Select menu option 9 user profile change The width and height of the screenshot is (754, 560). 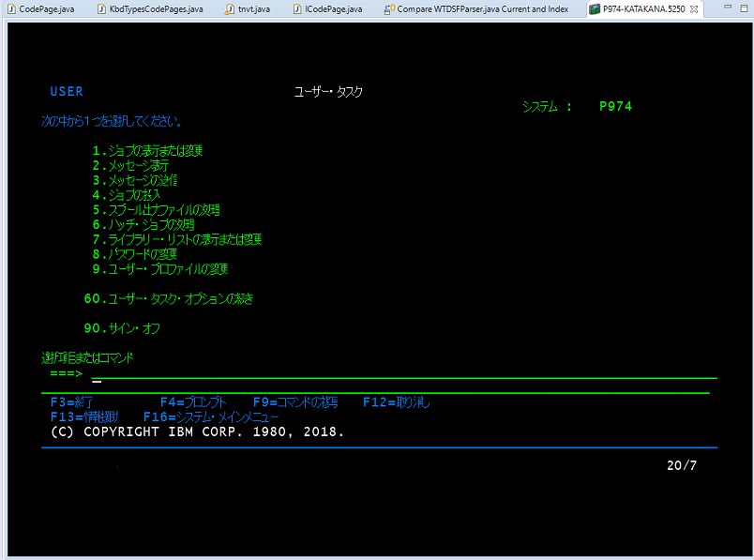pyautogui.click(x=160, y=269)
